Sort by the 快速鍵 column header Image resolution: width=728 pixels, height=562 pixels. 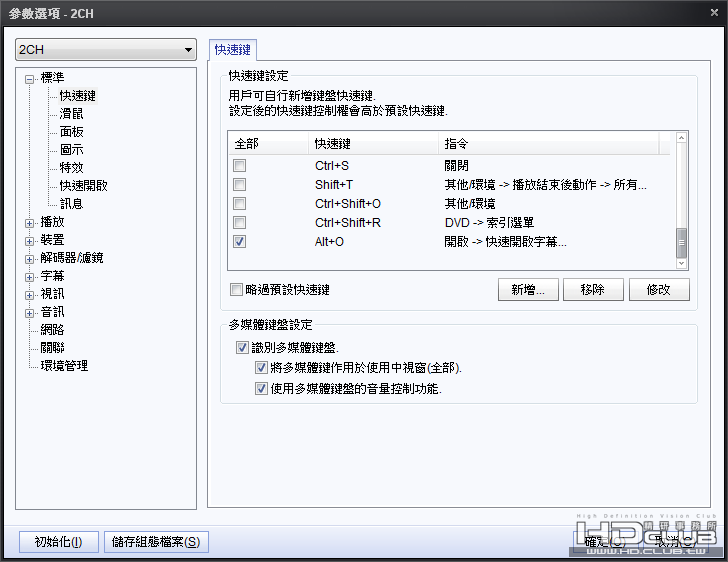pyautogui.click(x=374, y=144)
